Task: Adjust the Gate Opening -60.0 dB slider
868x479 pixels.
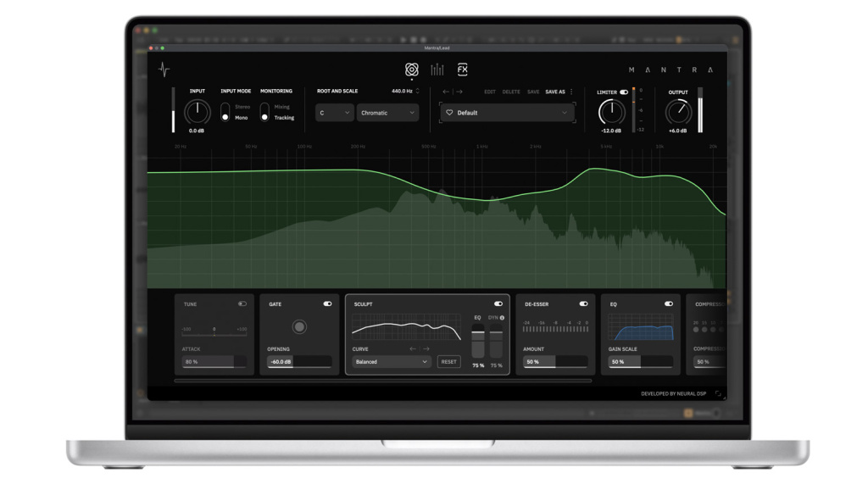Action: pyautogui.click(x=299, y=362)
